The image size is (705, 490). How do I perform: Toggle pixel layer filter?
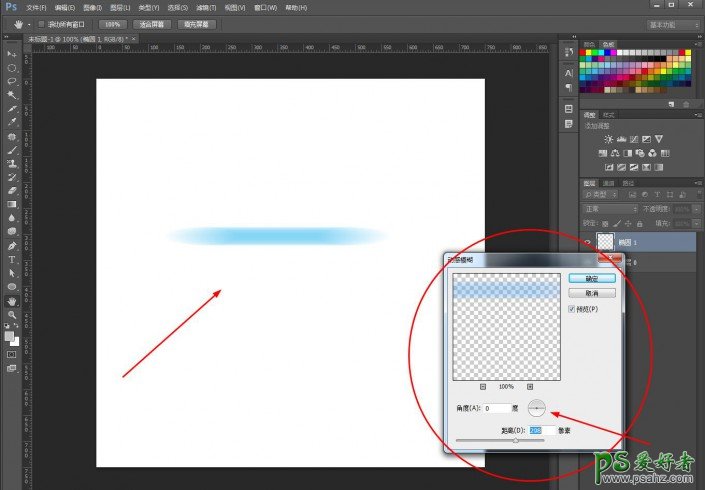click(x=633, y=195)
